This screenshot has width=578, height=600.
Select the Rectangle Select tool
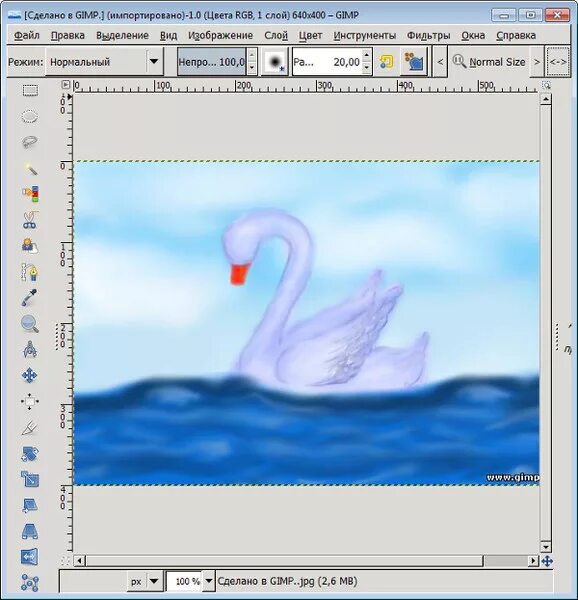coord(30,91)
